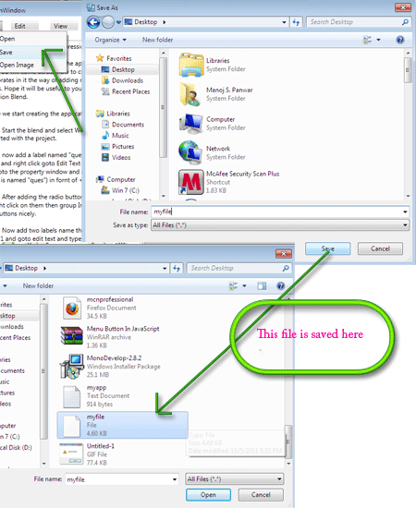Open File name dropdown arrow in Open dialog

click(x=175, y=479)
